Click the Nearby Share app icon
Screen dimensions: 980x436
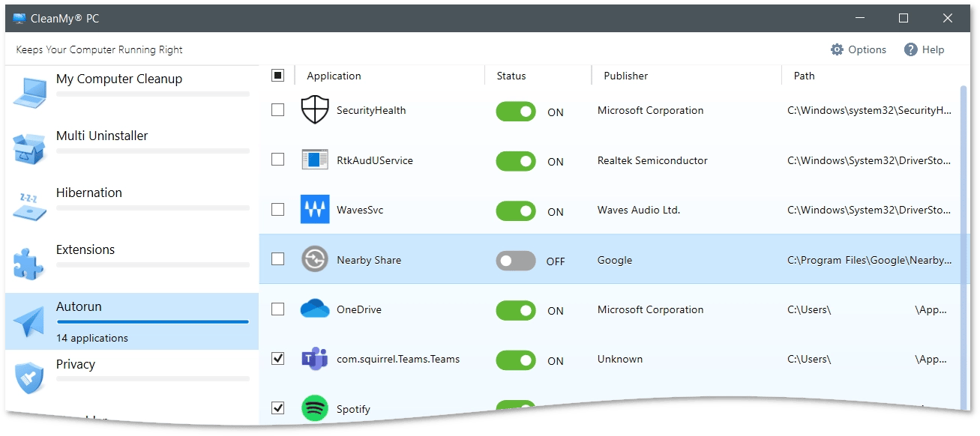315,259
